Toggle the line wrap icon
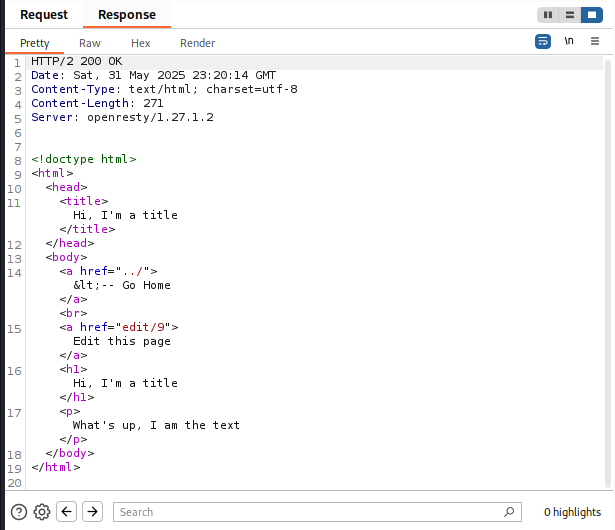615x530 pixels. (543, 41)
